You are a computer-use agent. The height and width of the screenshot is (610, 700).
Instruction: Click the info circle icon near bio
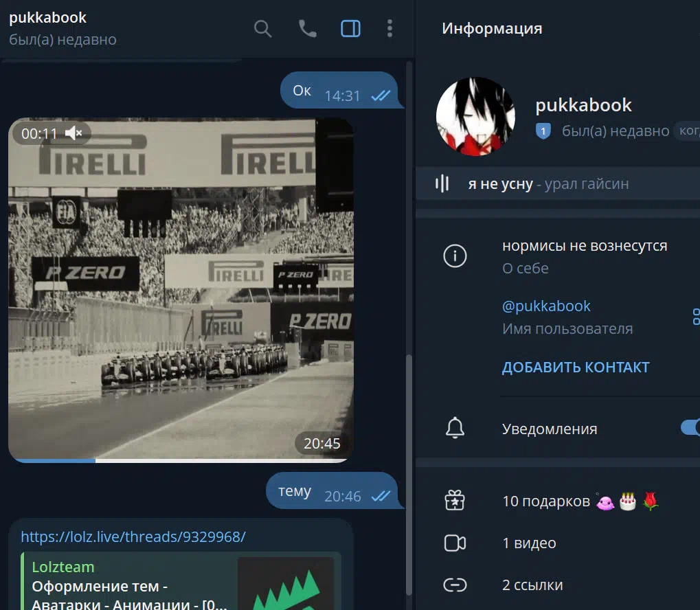(x=455, y=256)
